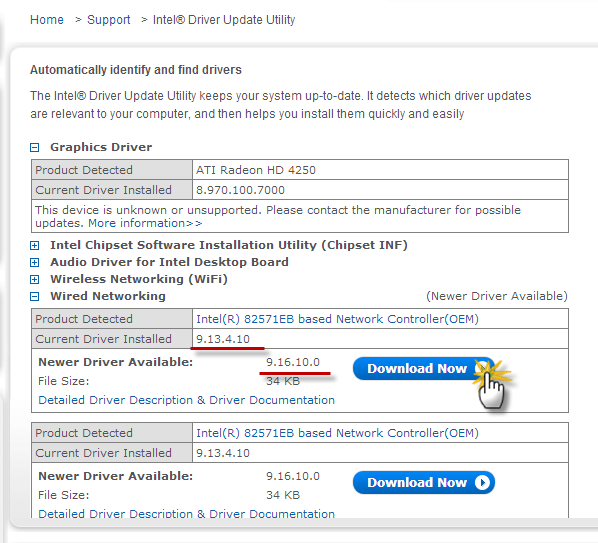Select driver version 8.970.100.7000
Viewport: 598px width, 543px height.
(240, 190)
